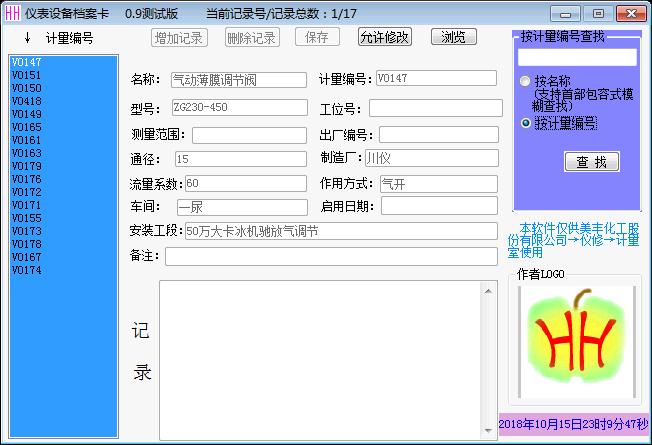Focus the search input in 按计量编号查找 panel
This screenshot has width=652, height=445.
577,57
